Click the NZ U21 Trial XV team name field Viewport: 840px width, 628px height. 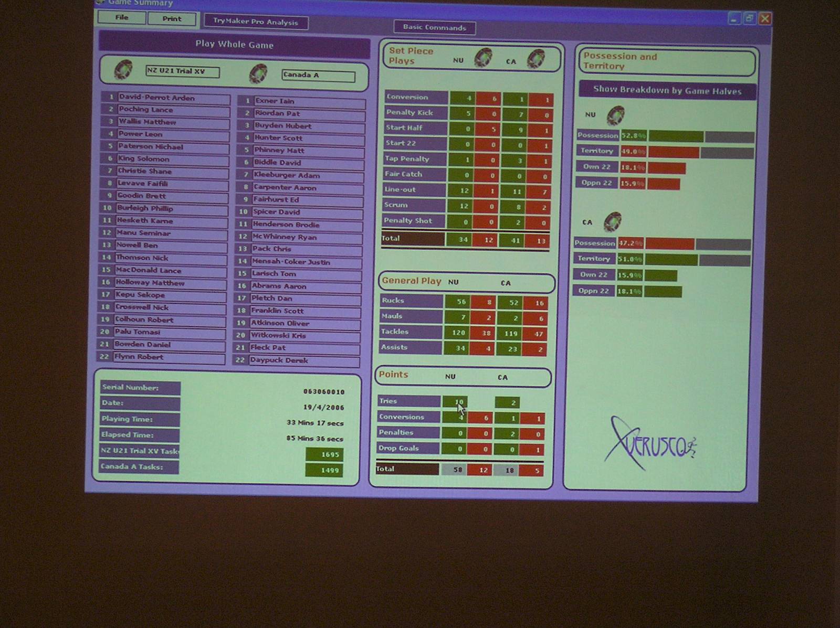point(182,71)
